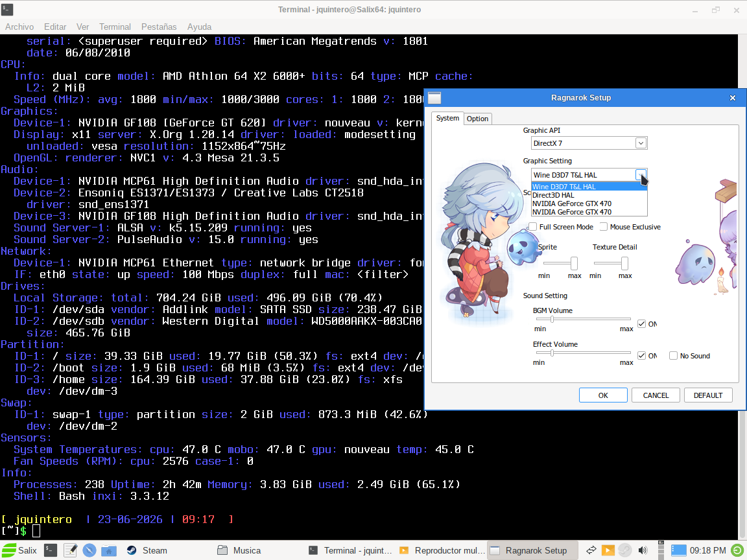
Task: Click DEFAULT in Ragnarok Setup
Action: pyautogui.click(x=708, y=395)
